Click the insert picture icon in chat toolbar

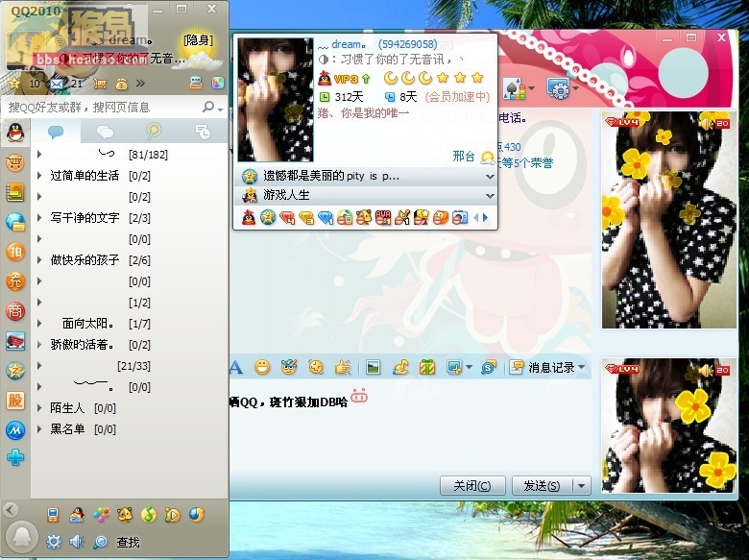[373, 367]
